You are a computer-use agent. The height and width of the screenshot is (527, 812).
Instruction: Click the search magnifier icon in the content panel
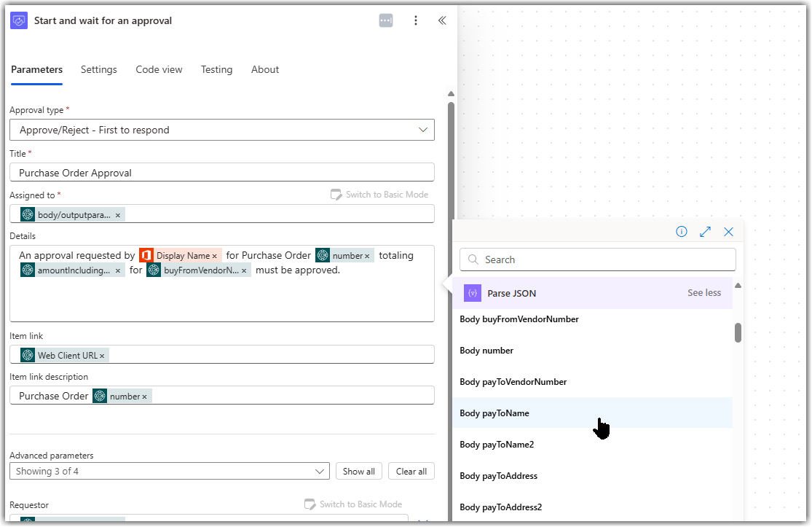472,259
